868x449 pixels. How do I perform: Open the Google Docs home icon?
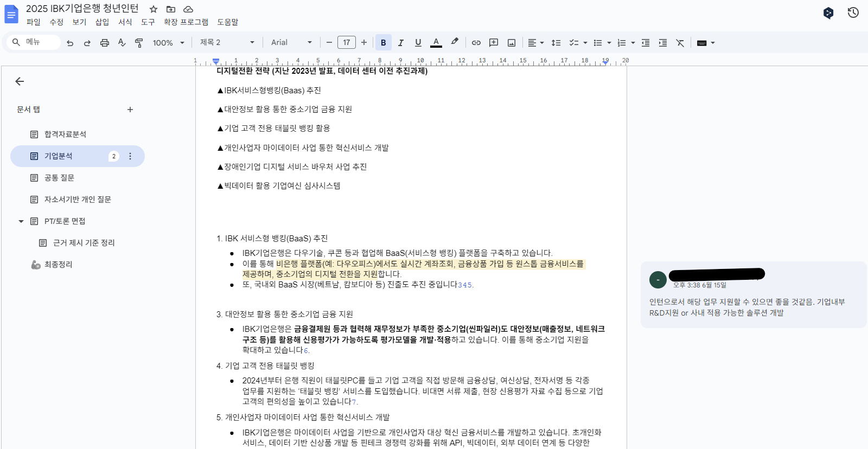(x=11, y=15)
